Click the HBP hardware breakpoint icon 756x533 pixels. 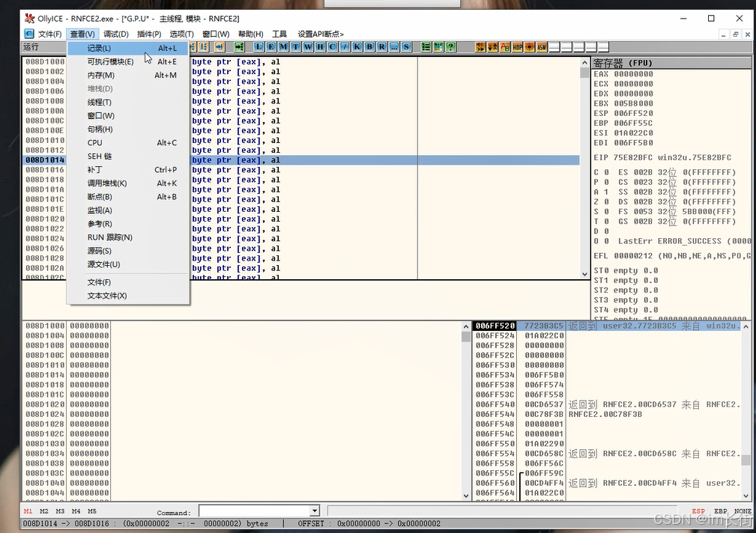(x=517, y=46)
